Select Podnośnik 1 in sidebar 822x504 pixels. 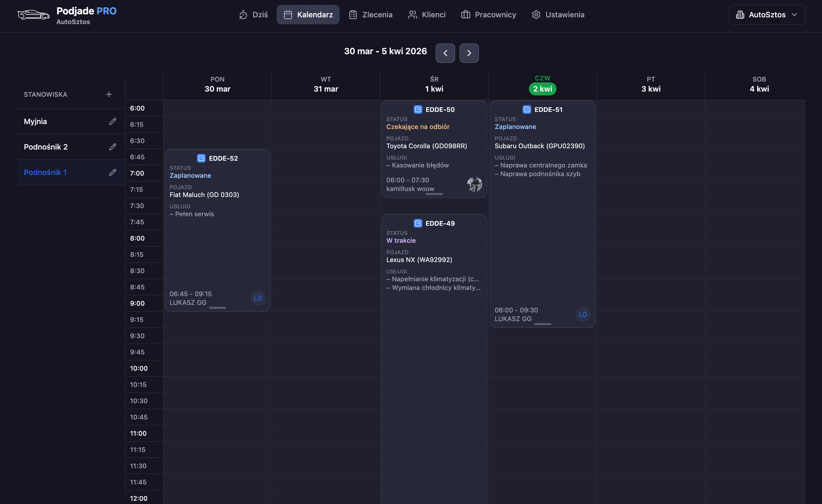pos(45,172)
